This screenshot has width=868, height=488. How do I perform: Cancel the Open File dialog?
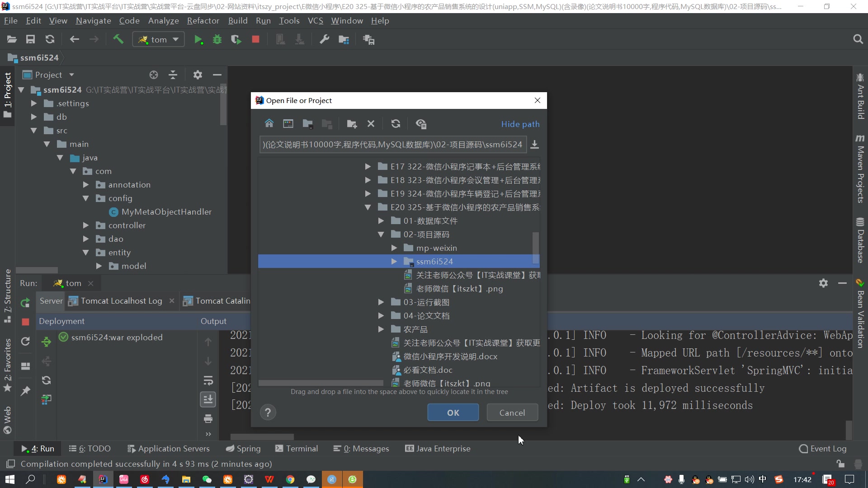(512, 413)
